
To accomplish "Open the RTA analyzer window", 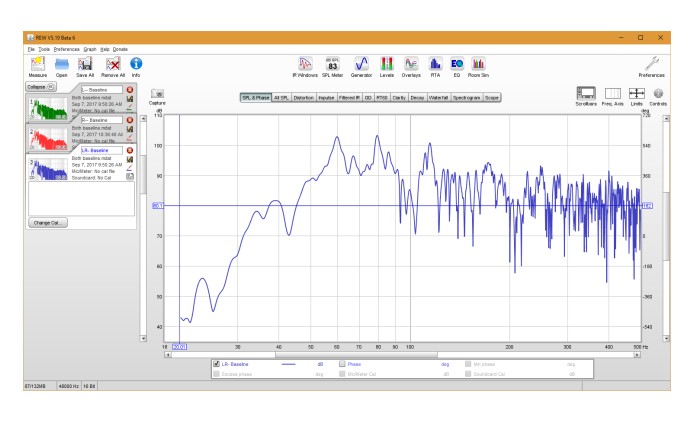I will pyautogui.click(x=435, y=65).
